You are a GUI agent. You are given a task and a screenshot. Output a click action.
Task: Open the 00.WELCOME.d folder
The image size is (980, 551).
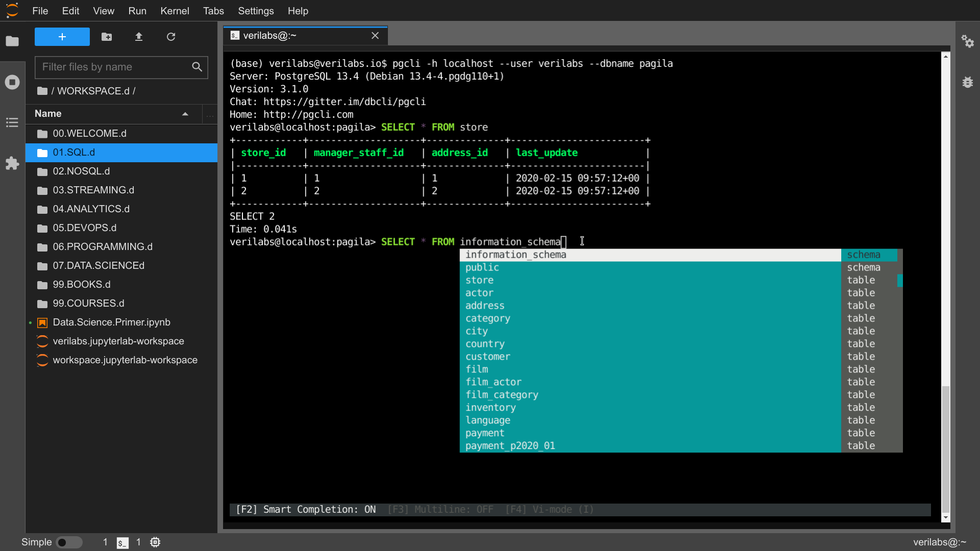(121, 134)
